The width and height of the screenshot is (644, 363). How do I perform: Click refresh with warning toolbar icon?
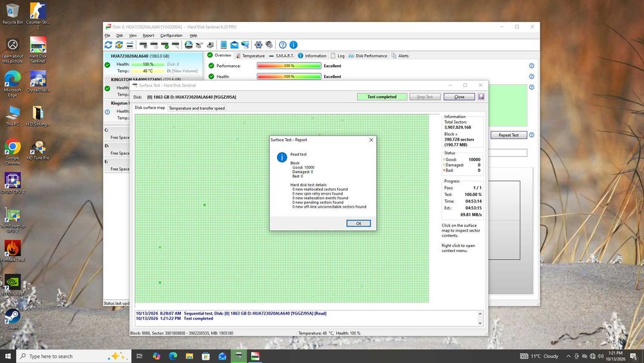point(118,44)
